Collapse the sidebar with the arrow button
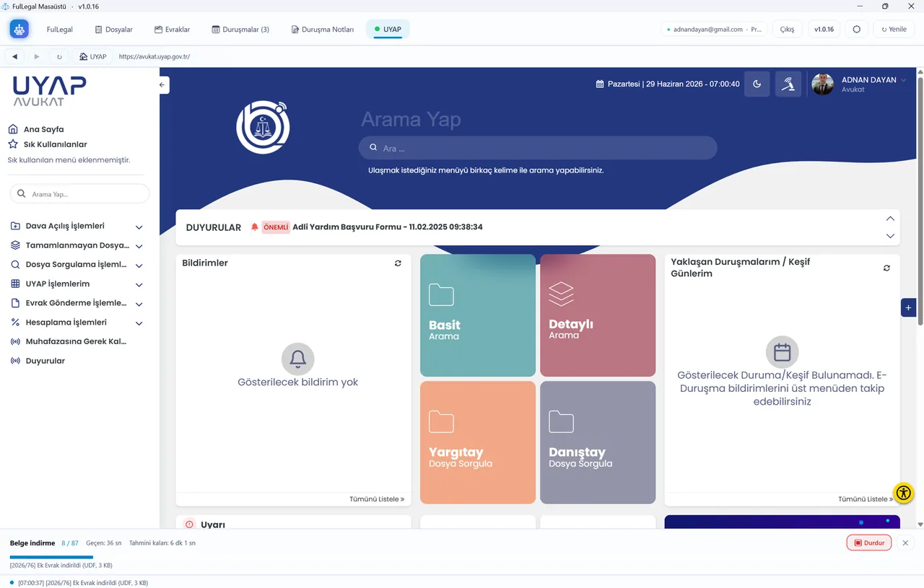 coord(162,84)
